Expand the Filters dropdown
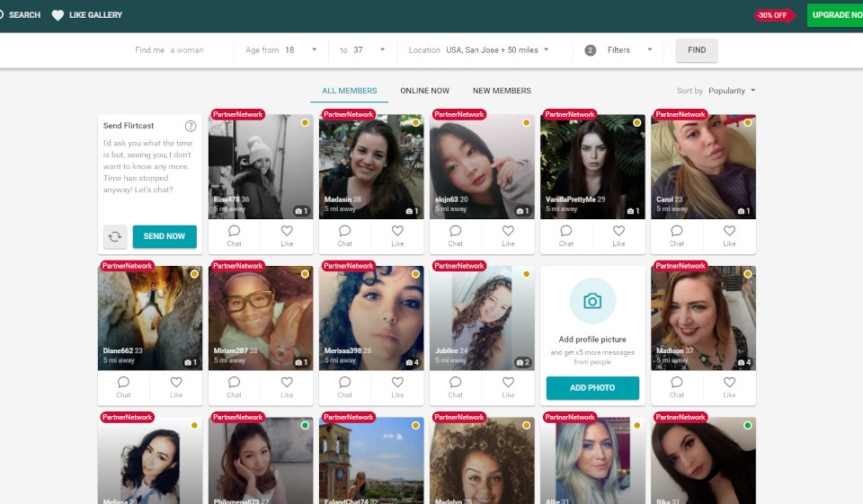Screen dimensions: 863x504 click(x=649, y=50)
